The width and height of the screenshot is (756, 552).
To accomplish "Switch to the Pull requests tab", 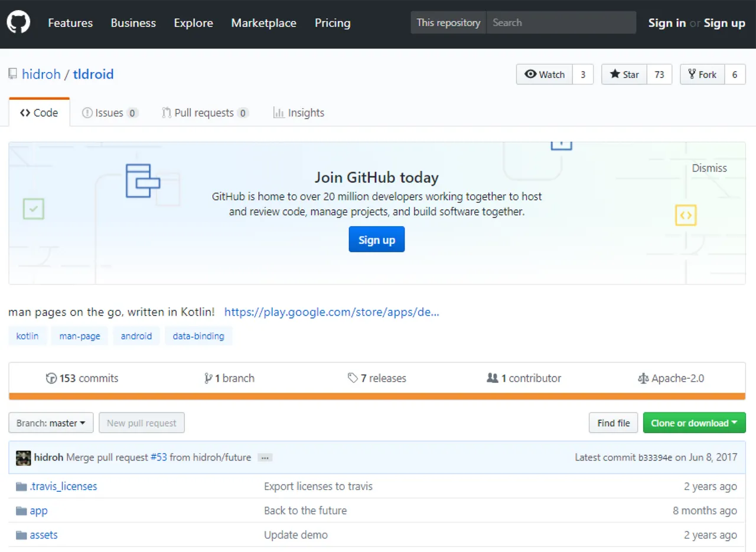I will pyautogui.click(x=205, y=113).
